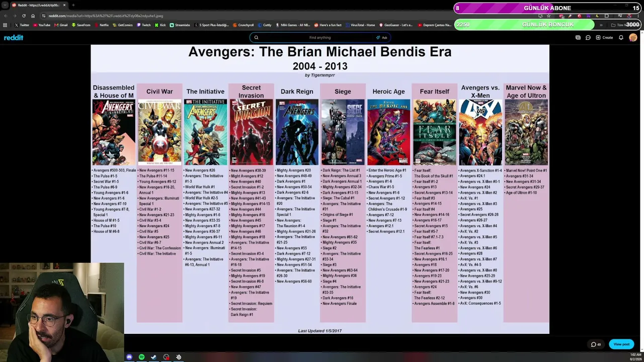Reload the page with the refresh icon
The image size is (644, 362).
point(24,16)
